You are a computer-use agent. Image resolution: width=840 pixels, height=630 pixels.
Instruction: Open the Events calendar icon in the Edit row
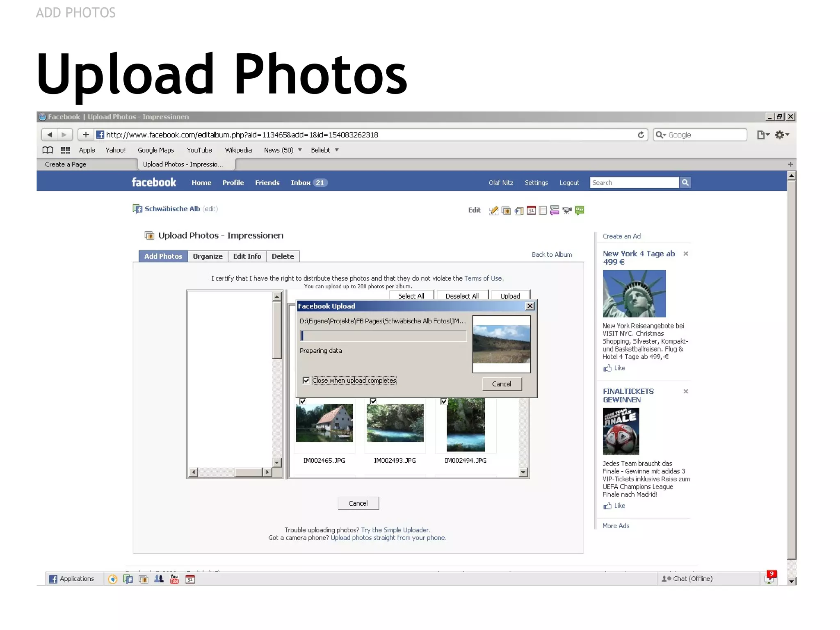click(531, 210)
